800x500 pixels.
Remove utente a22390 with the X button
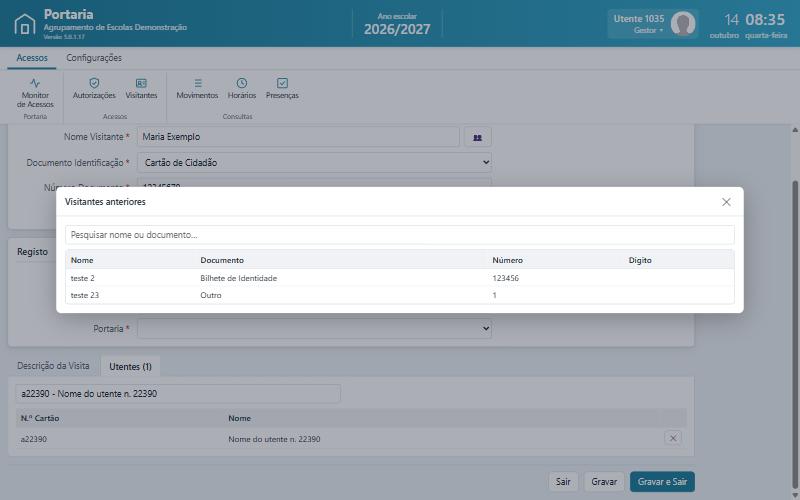coord(673,438)
